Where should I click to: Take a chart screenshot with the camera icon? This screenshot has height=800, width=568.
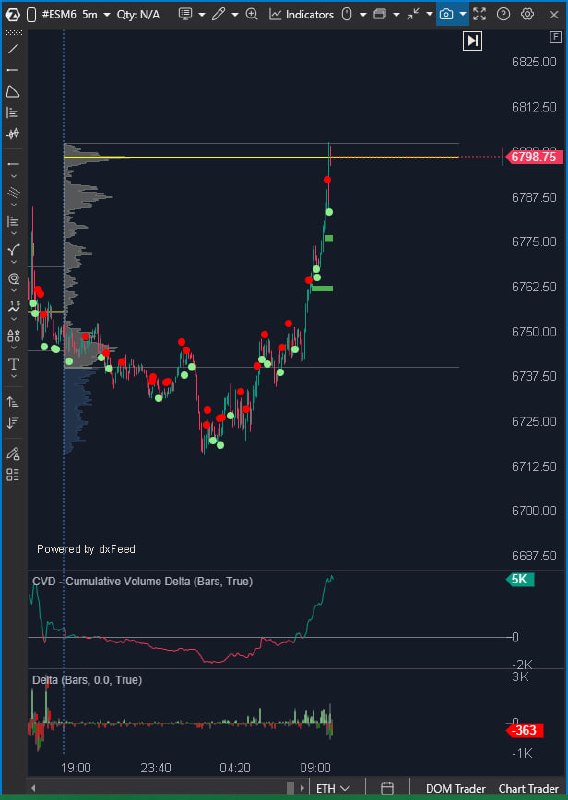(447, 14)
